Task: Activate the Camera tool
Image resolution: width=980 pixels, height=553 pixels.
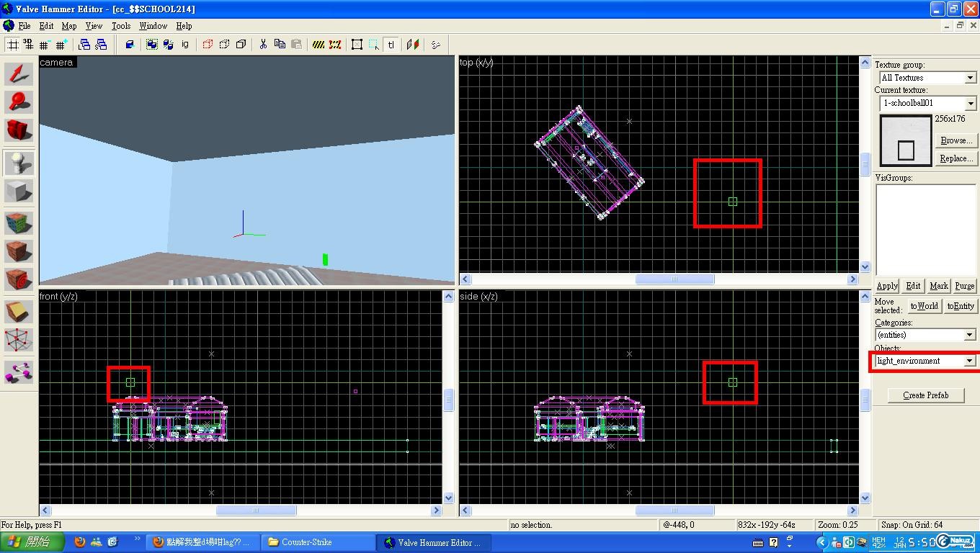Action: [19, 130]
